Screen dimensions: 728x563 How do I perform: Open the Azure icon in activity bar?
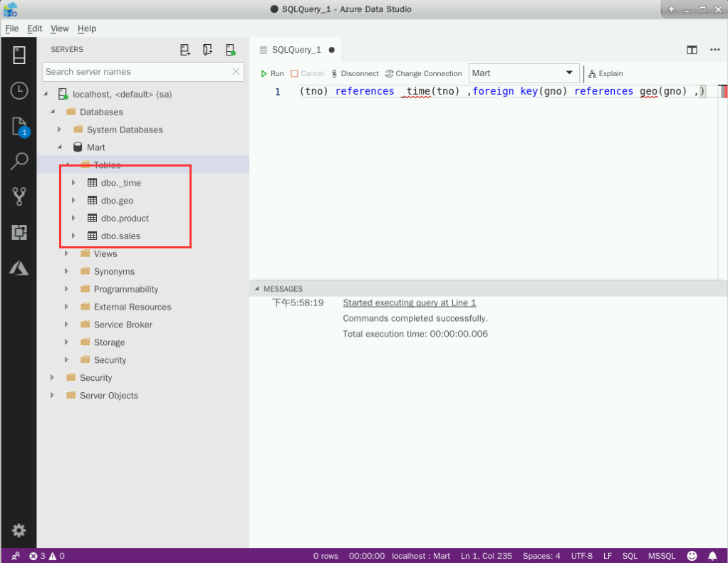pyautogui.click(x=19, y=268)
